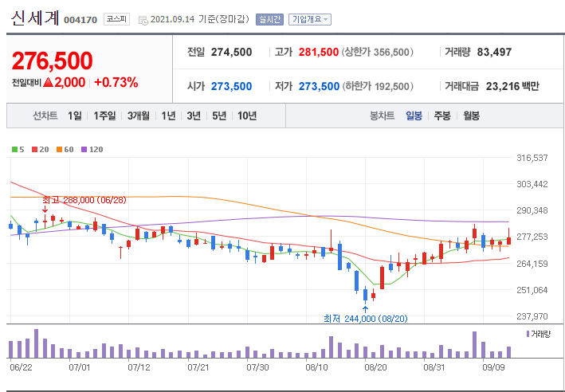This screenshot has height=392, width=565.
Task: Click the 하한가 192,500 text
Action: (377, 87)
